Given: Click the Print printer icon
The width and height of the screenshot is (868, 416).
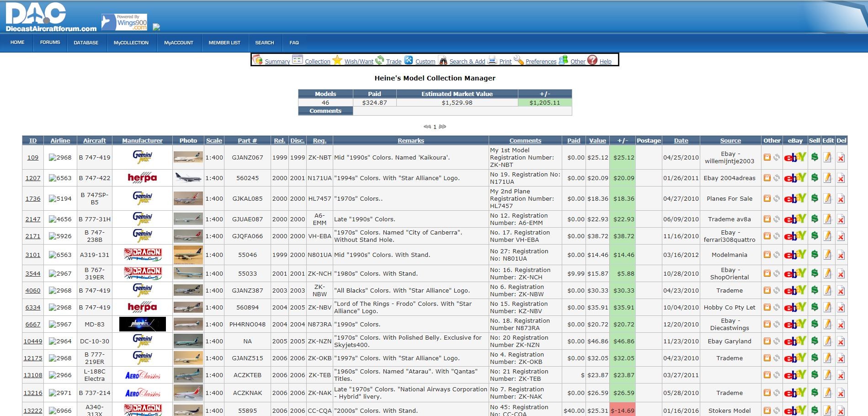Looking at the screenshot, I should point(492,60).
